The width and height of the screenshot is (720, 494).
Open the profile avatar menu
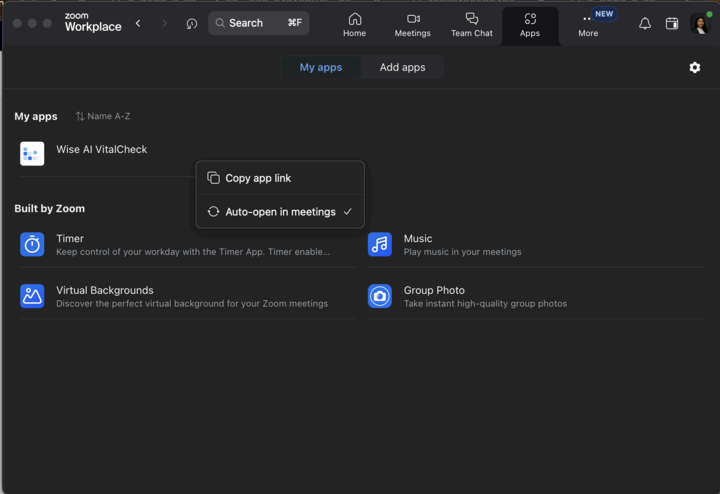point(700,23)
